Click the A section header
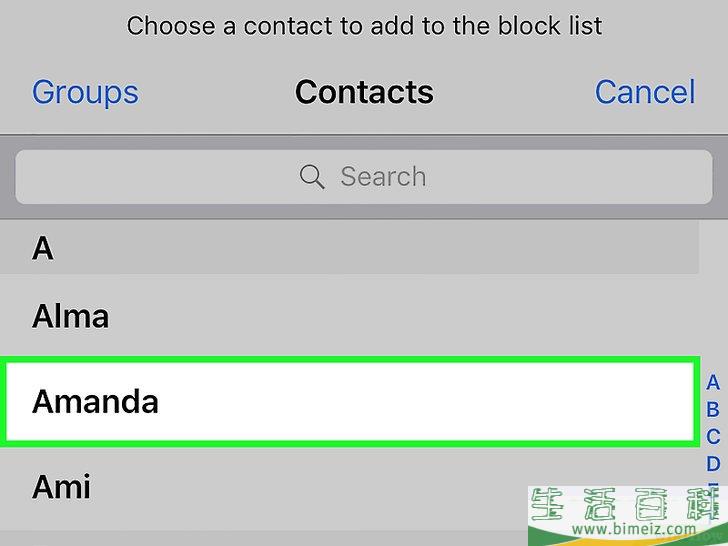Viewport: 728px width, 546px height. [x=349, y=248]
